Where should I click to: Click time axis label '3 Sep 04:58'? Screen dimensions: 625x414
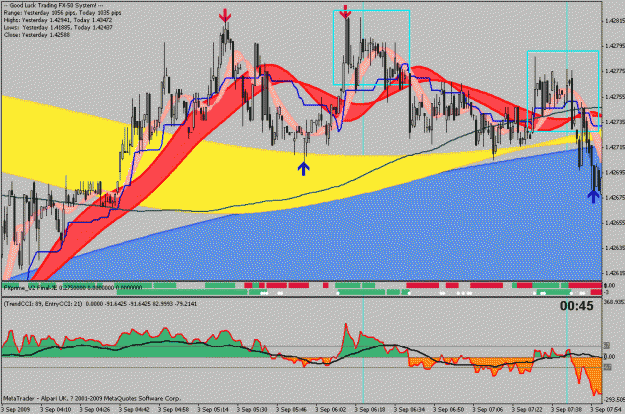[174, 409]
